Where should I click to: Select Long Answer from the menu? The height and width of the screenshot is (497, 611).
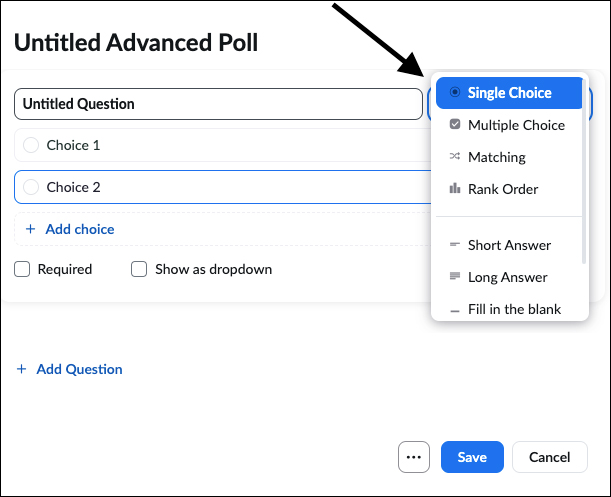pos(507,277)
